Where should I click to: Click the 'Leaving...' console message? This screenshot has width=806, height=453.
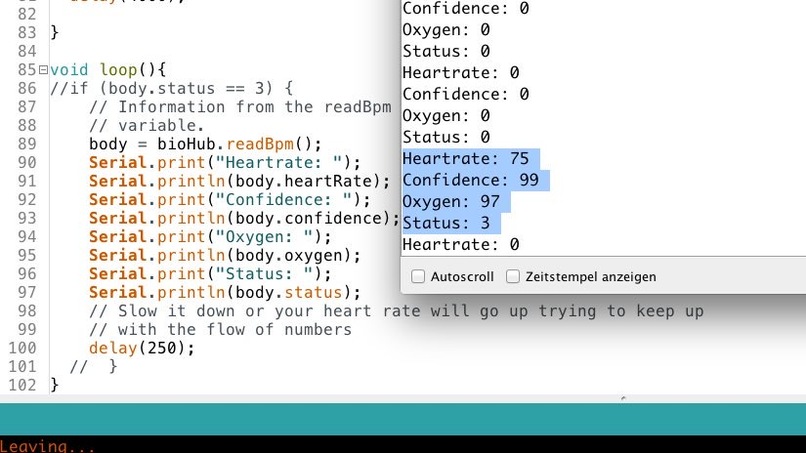click(48, 446)
